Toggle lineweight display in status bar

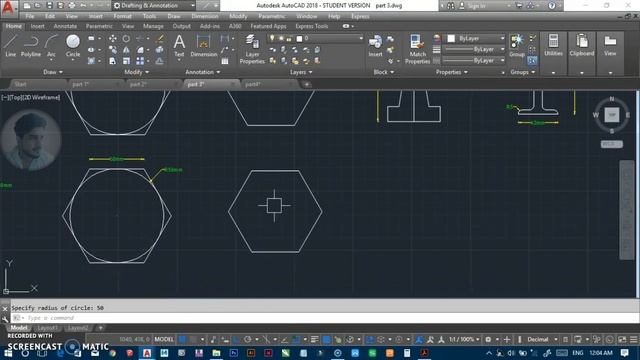tap(314, 339)
